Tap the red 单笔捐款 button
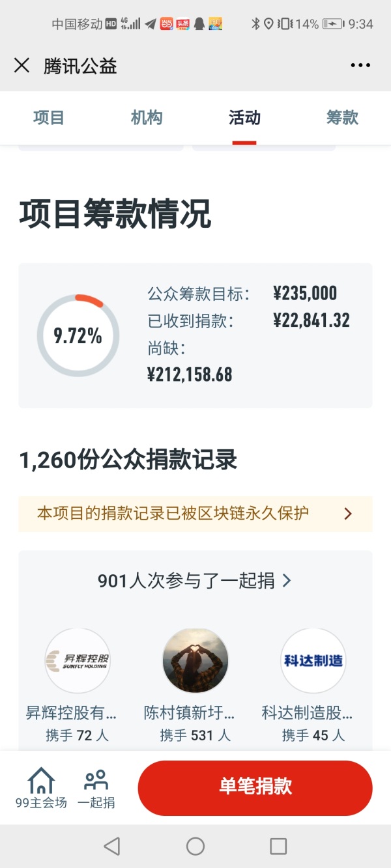This screenshot has height=868, width=391. [255, 787]
